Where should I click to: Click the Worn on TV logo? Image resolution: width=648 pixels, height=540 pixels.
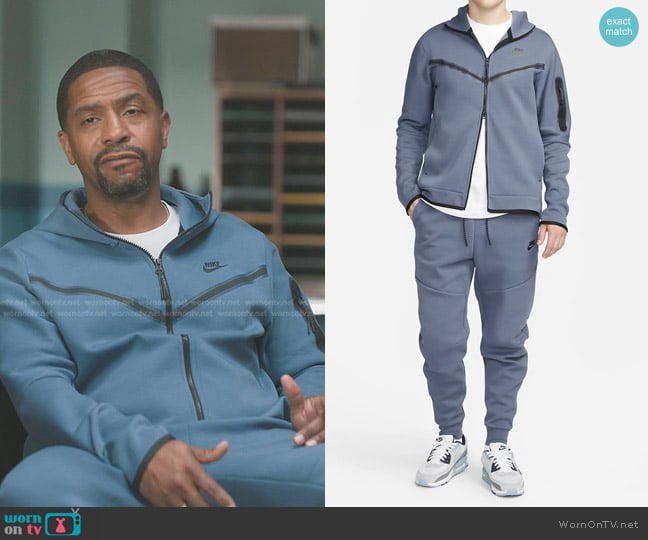tap(43, 523)
